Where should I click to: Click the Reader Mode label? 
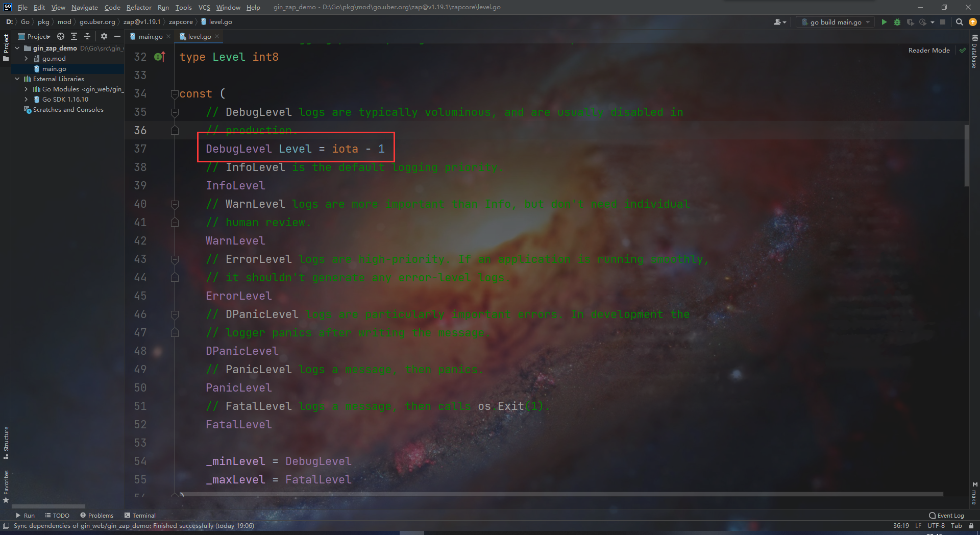(929, 50)
